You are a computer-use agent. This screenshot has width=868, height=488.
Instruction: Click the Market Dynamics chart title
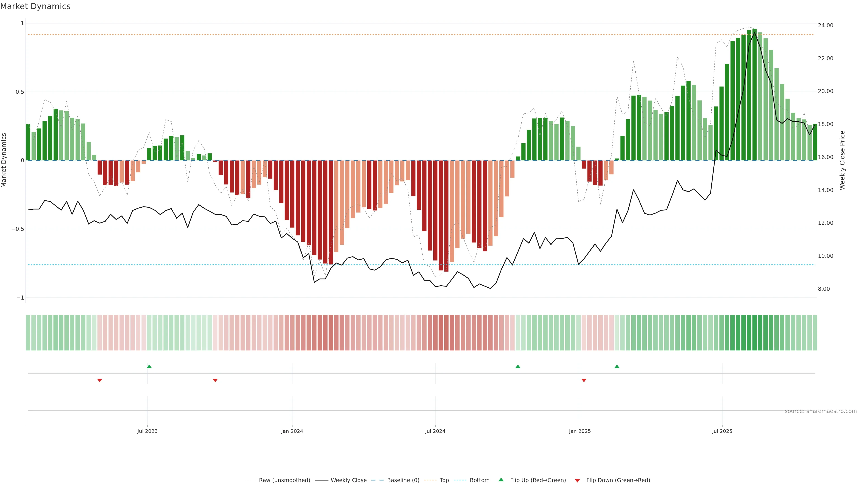tap(35, 6)
